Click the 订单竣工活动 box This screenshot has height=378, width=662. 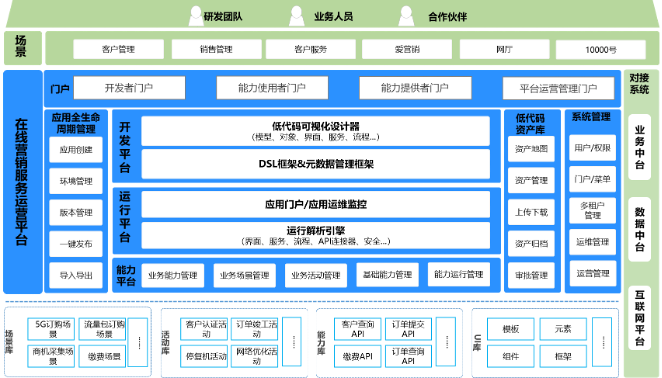point(255,329)
